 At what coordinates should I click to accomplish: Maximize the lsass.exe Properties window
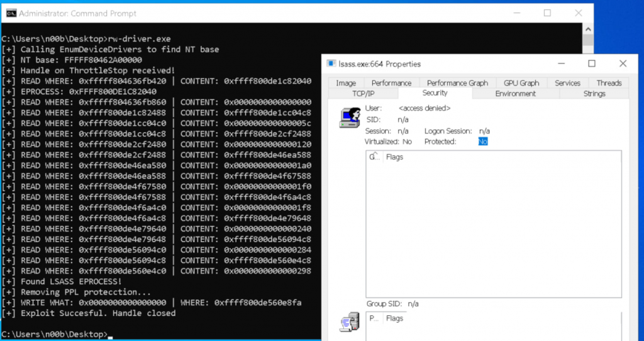coord(591,64)
